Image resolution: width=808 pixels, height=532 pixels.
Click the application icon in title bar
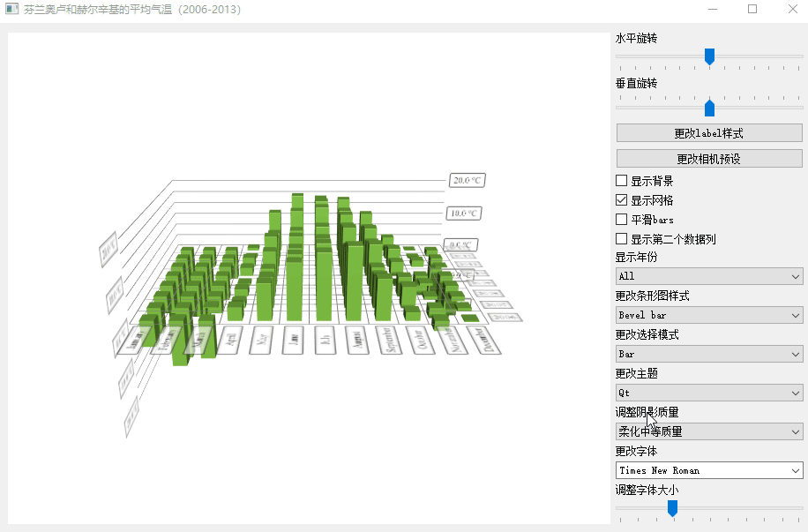(x=11, y=9)
